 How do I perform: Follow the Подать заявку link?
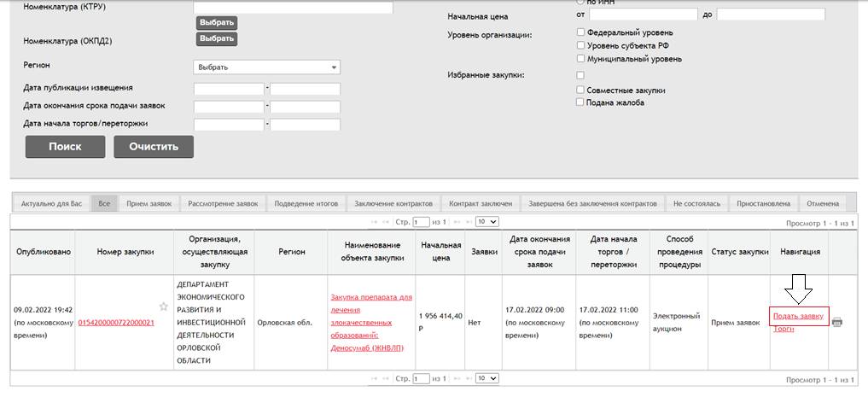[798, 317]
